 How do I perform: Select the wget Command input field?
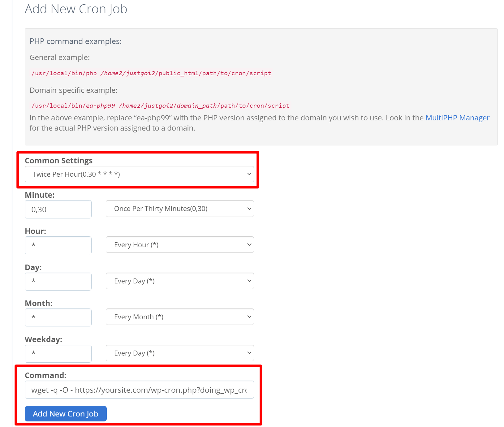pyautogui.click(x=139, y=390)
